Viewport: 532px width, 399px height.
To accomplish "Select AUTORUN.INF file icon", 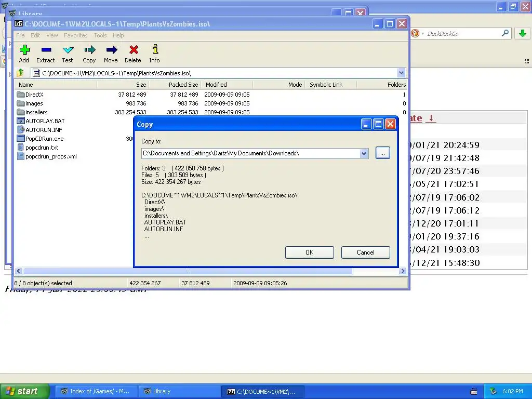I will [20, 129].
